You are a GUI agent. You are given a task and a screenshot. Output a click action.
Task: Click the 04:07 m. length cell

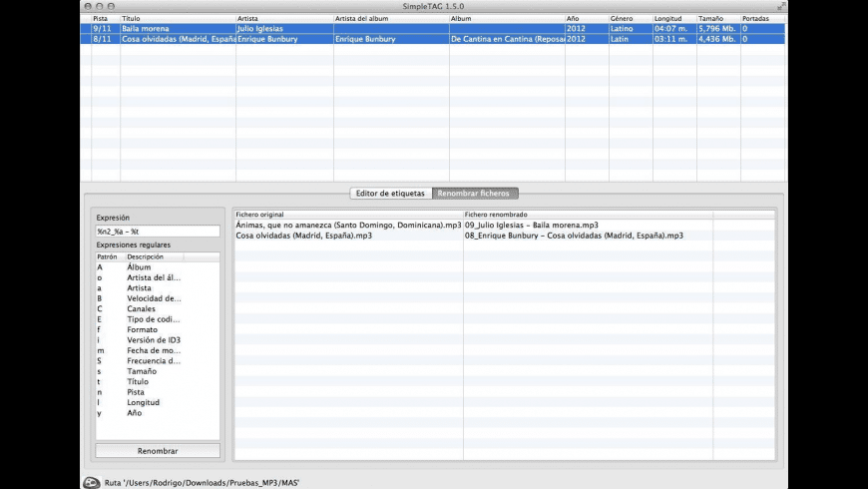674,28
